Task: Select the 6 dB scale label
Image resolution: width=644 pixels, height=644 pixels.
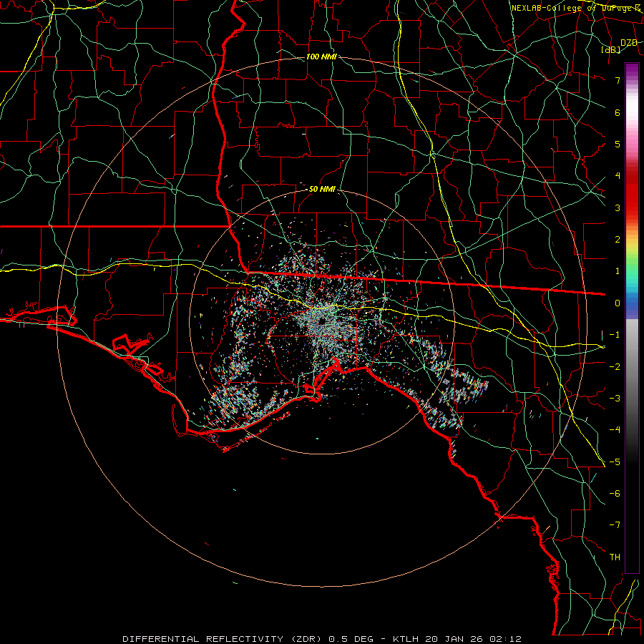Action: click(x=618, y=112)
